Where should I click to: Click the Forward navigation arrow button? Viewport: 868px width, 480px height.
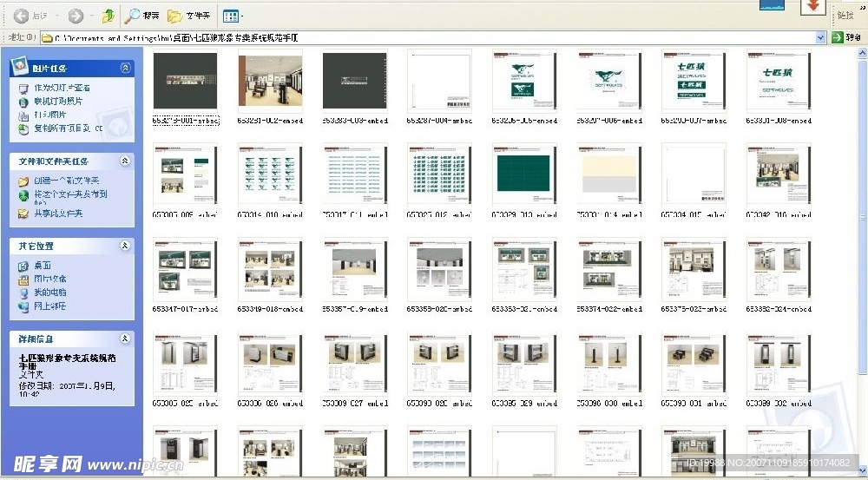[76, 16]
